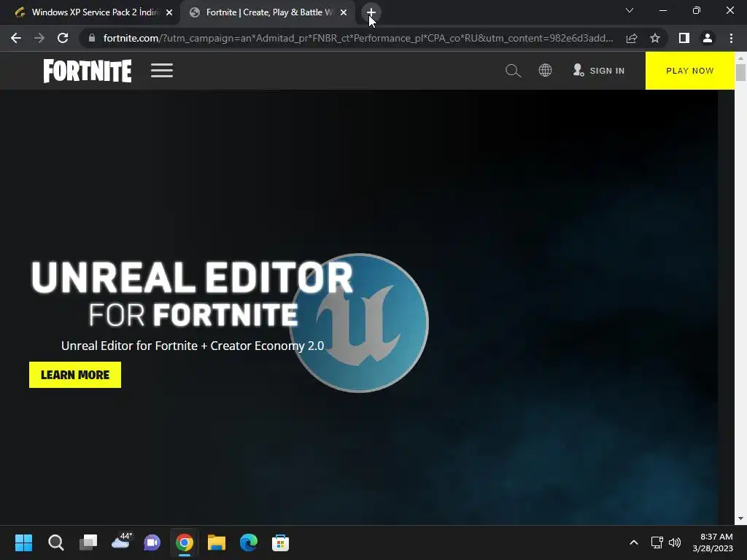The width and height of the screenshot is (747, 560).
Task: Open the Chat app on taskbar
Action: [x=152, y=542]
